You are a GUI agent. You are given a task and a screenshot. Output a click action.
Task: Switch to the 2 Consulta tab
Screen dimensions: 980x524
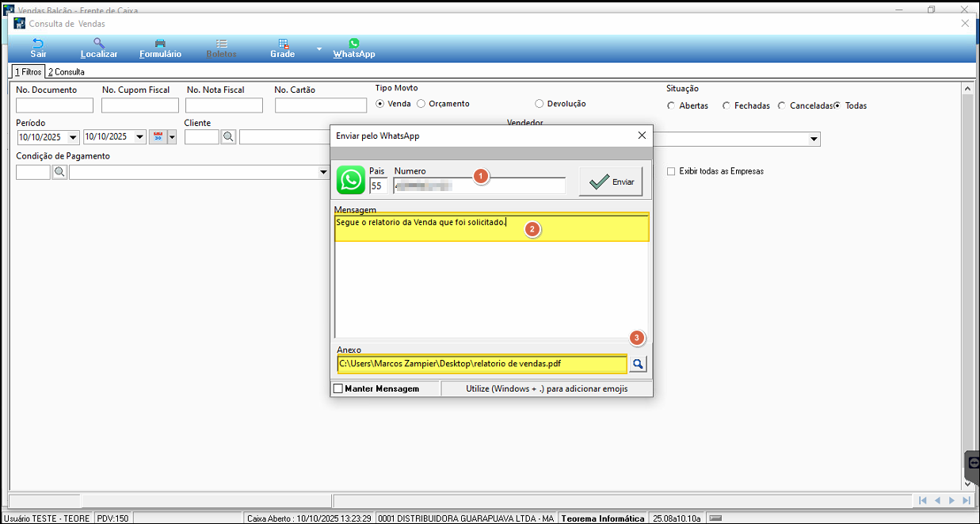pyautogui.click(x=66, y=71)
